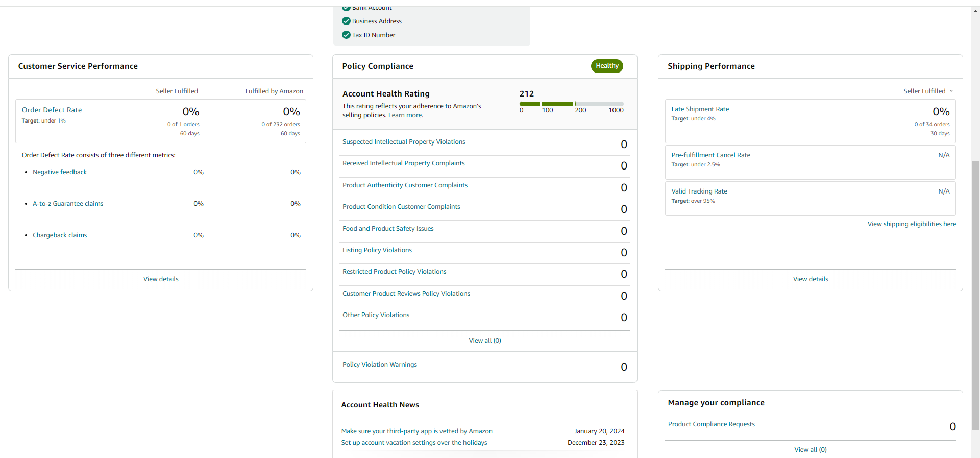Open Chargeback claims link
Viewport: 980px width, 458px height.
click(60, 235)
